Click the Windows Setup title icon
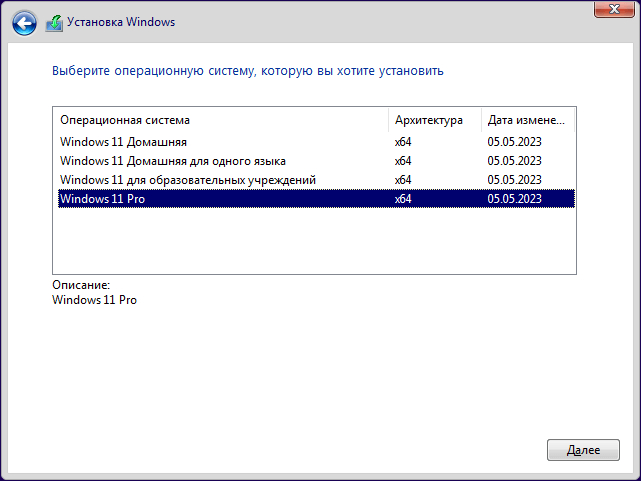Viewport: 641px width, 481px height. [54, 21]
